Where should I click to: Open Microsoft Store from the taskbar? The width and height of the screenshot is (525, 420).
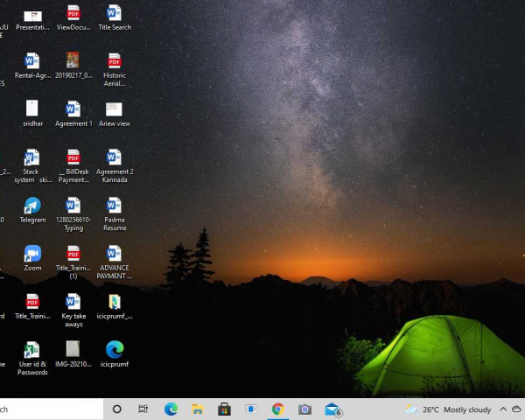click(x=224, y=409)
